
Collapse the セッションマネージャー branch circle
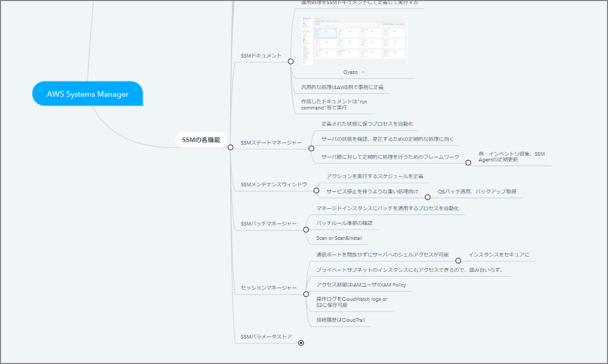pyautogui.click(x=306, y=294)
